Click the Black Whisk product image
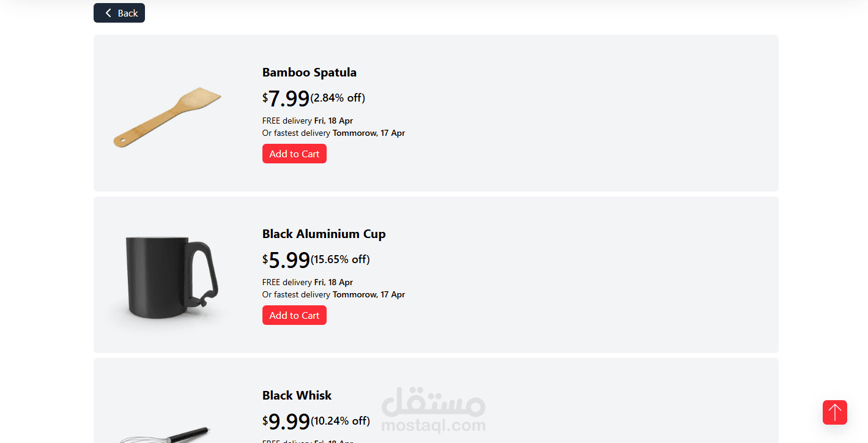868x443 pixels. 165,434
